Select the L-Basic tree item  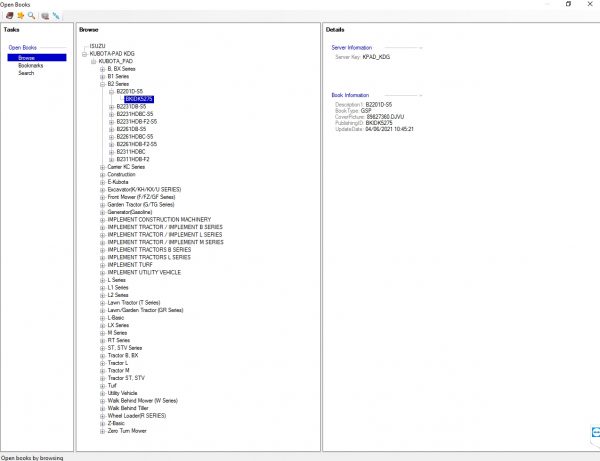116,318
